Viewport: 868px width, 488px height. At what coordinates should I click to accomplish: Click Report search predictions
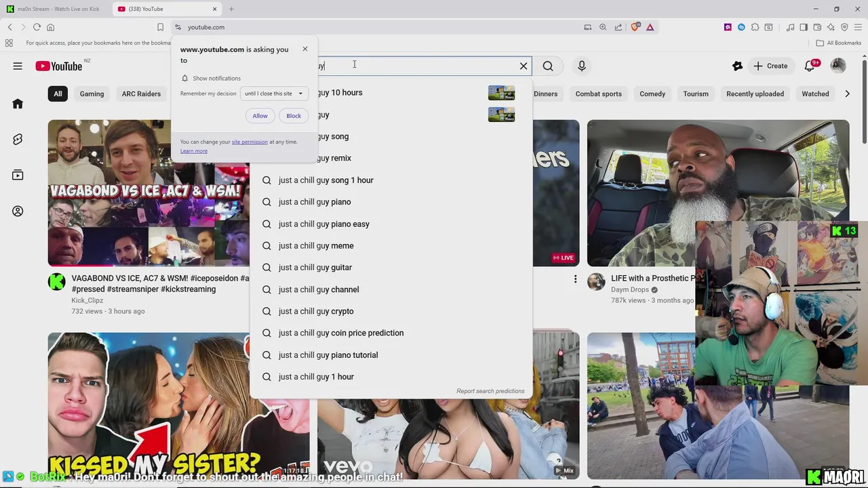tap(490, 391)
